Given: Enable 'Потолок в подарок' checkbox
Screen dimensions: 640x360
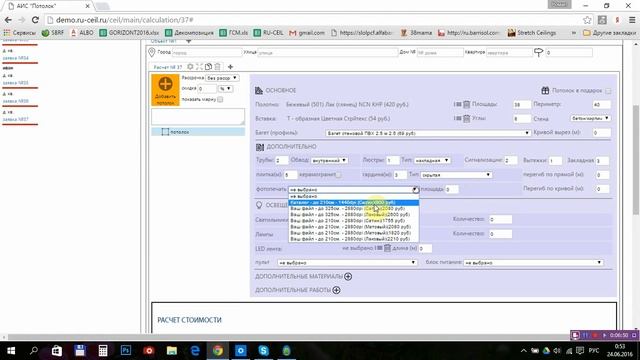Looking at the screenshot, I should (x=608, y=91).
